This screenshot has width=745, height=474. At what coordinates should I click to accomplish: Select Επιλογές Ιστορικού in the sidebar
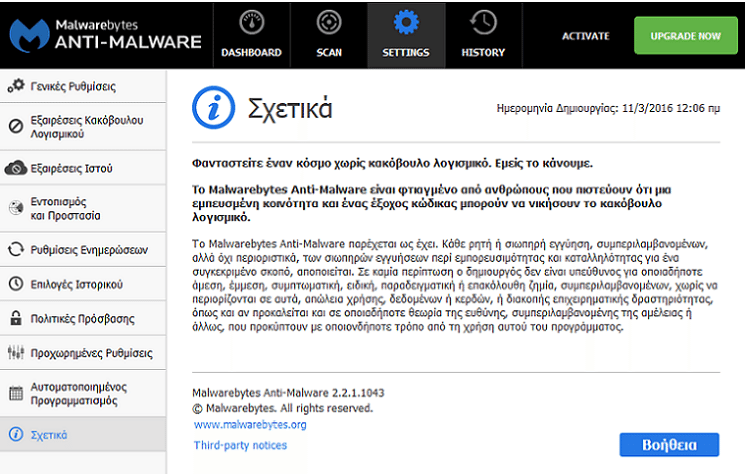tap(83, 284)
